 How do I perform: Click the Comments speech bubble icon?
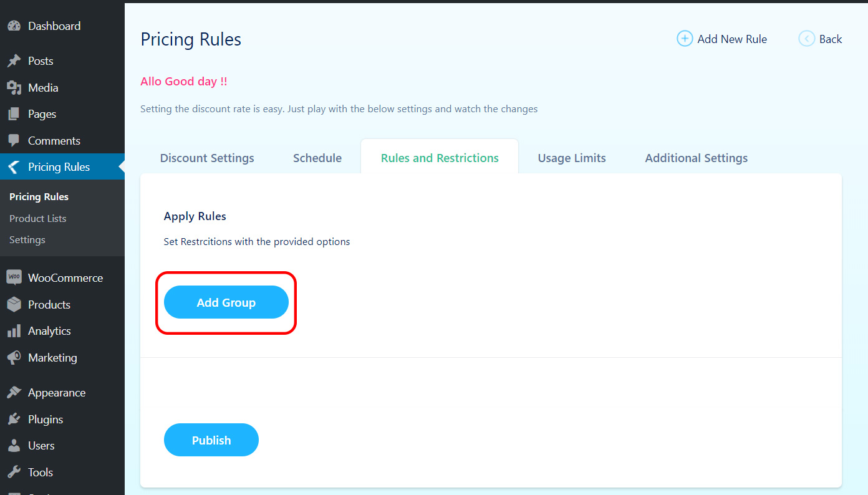pyautogui.click(x=14, y=141)
